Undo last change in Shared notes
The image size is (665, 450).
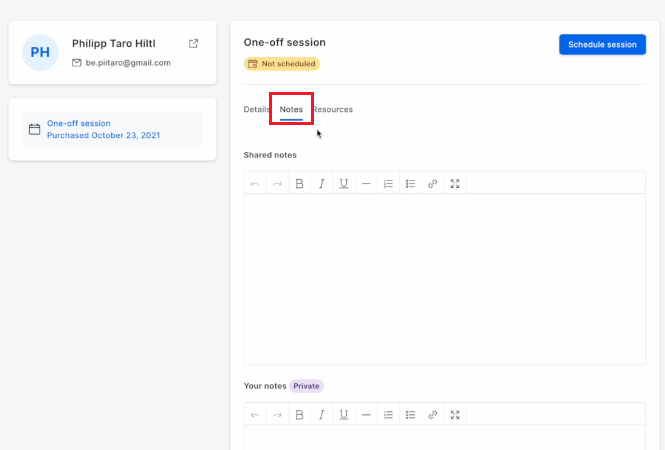pos(255,184)
